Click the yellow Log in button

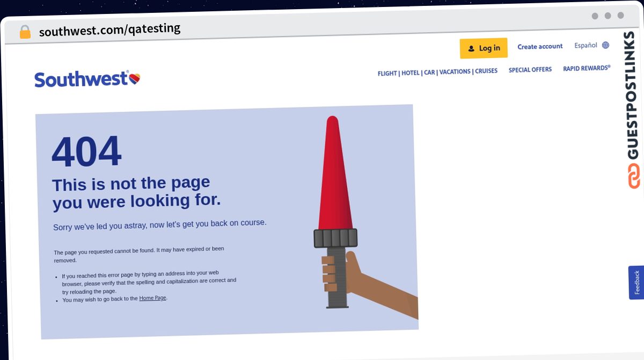[484, 48]
